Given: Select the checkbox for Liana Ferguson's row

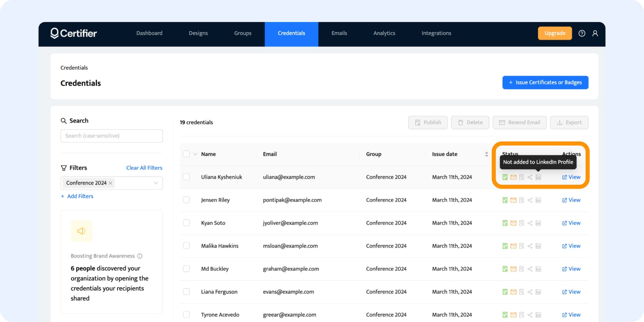Looking at the screenshot, I should [186, 291].
